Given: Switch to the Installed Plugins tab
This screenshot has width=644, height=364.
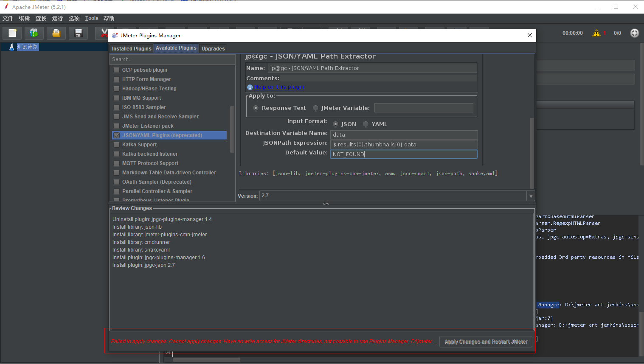Looking at the screenshot, I should coord(131,48).
